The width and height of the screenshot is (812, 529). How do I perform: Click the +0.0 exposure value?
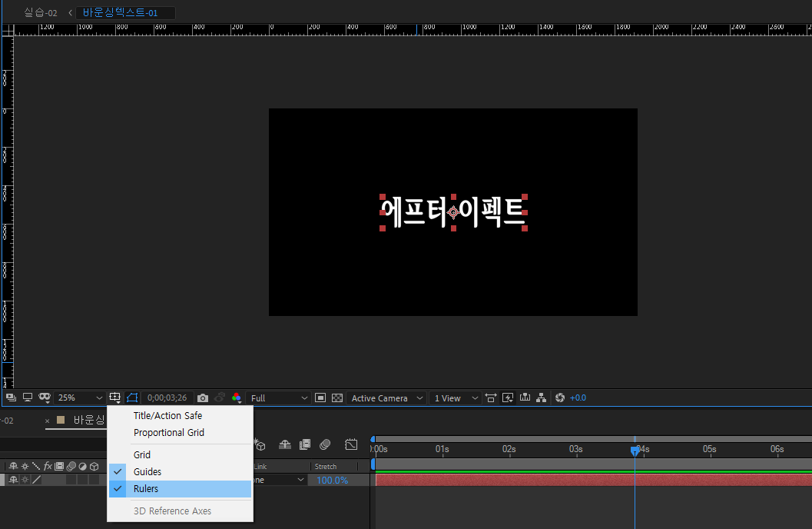pyautogui.click(x=578, y=398)
